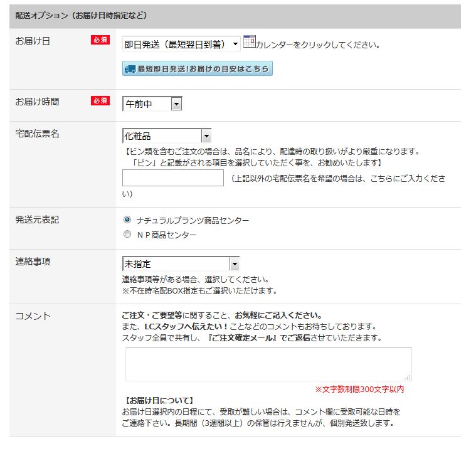Click the 最短即日発送 delivery estimate banner button
Viewport: 476px width, 451px height.
[198, 68]
